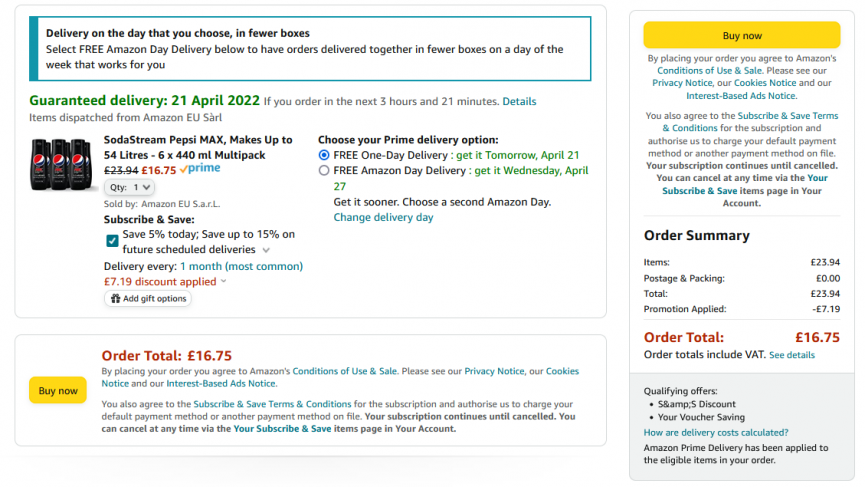
Task: Open the Qty quantity dropdown
Action: click(130, 187)
